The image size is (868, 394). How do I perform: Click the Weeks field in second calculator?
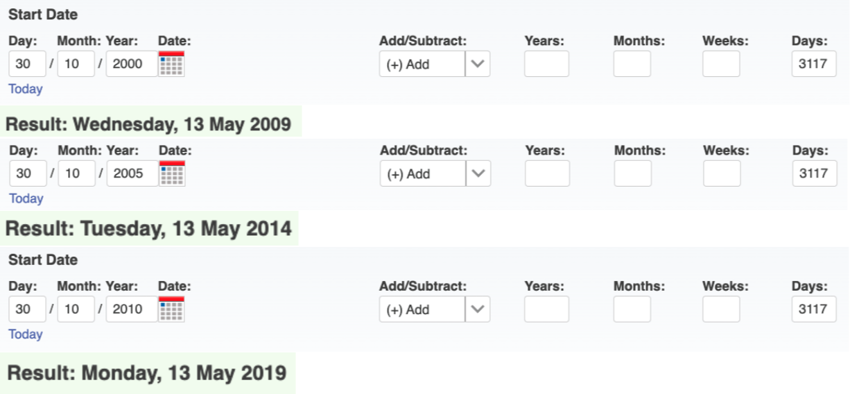(722, 173)
